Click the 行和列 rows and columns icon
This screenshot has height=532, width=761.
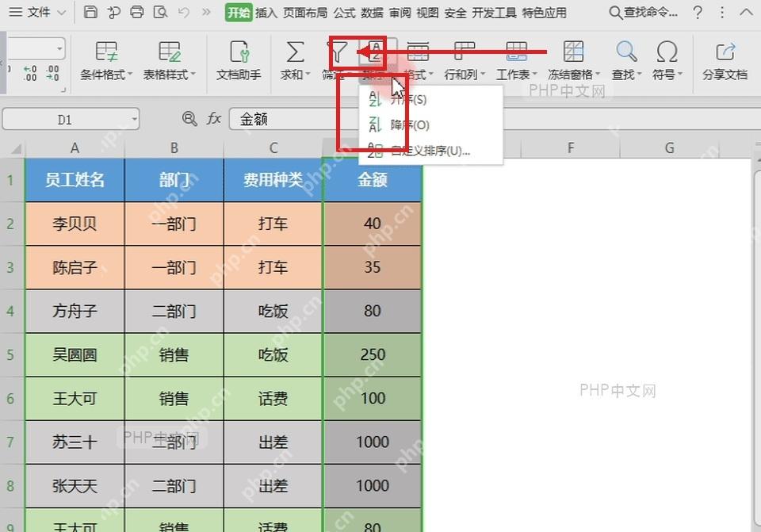click(x=464, y=52)
